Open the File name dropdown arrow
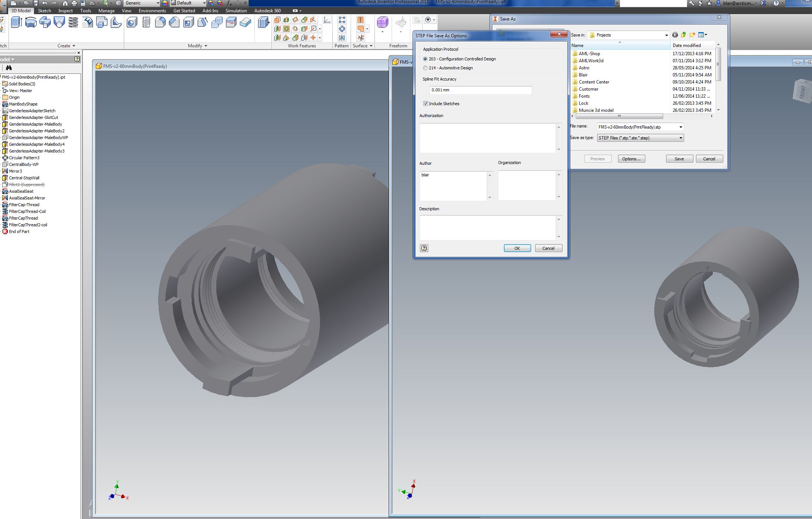 click(x=681, y=127)
